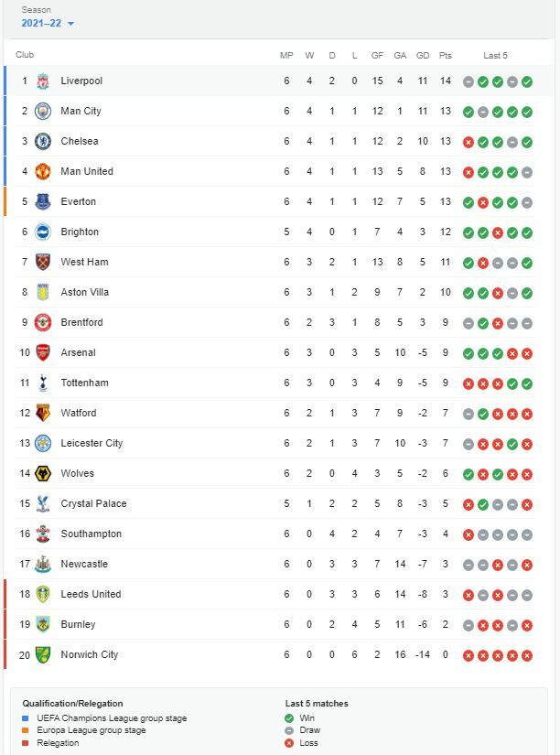The height and width of the screenshot is (755, 560).
Task: Click the Watford club crest
Action: tap(43, 414)
